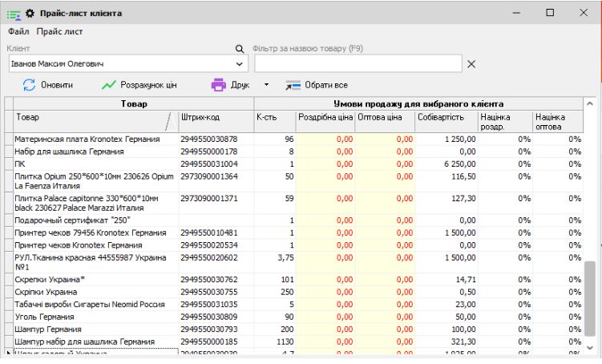Click the scroll up arrow of the table

(x=590, y=103)
